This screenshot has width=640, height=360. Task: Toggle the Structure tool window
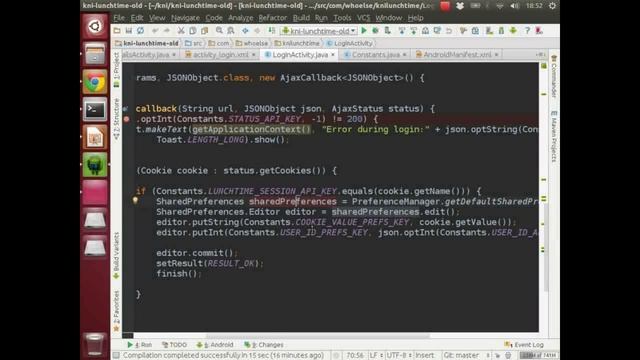click(x=117, y=118)
